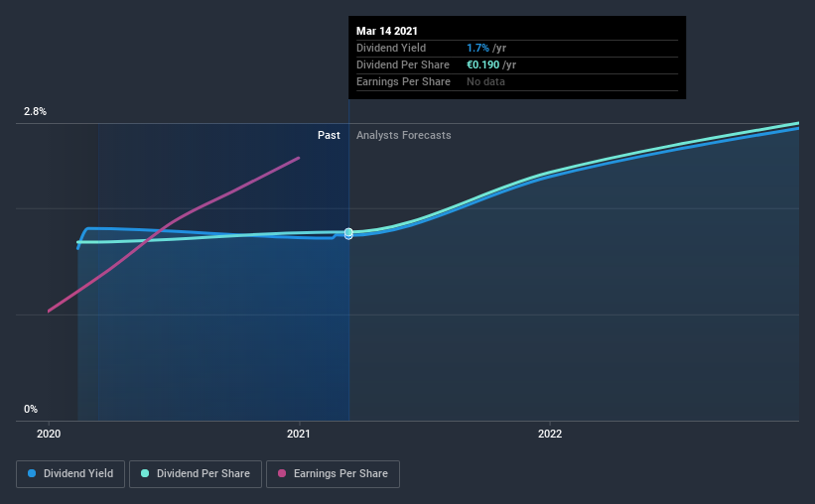Toggle the Dividend Yield legend button

[70, 474]
